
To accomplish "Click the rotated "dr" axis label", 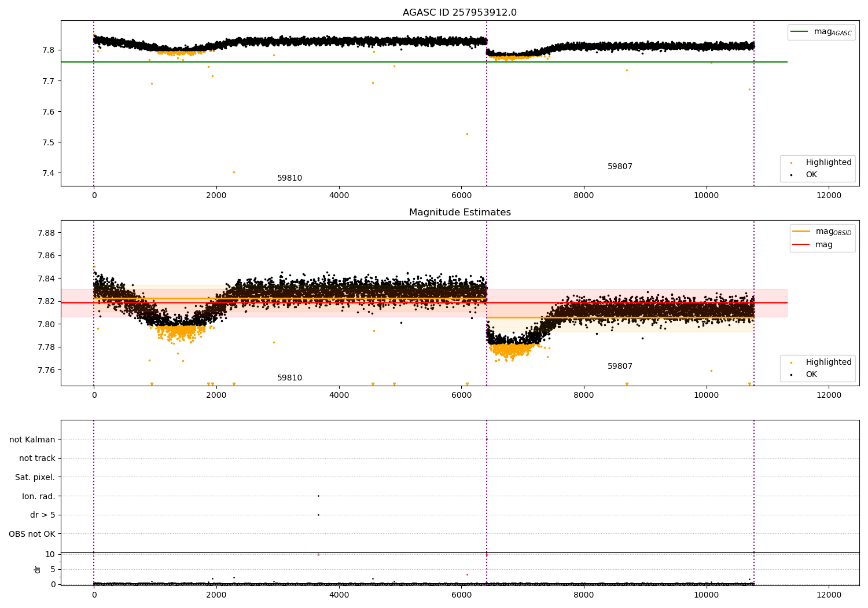I will 37,569.
